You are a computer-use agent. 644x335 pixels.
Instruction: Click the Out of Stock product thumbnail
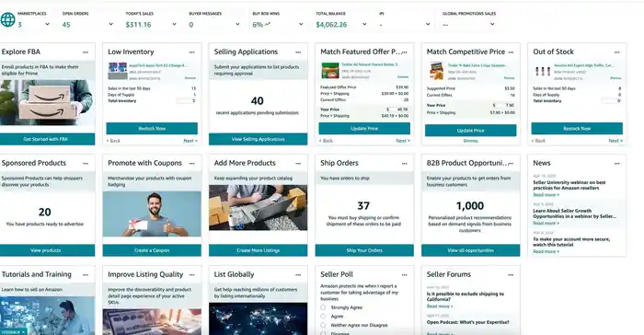(x=543, y=71)
